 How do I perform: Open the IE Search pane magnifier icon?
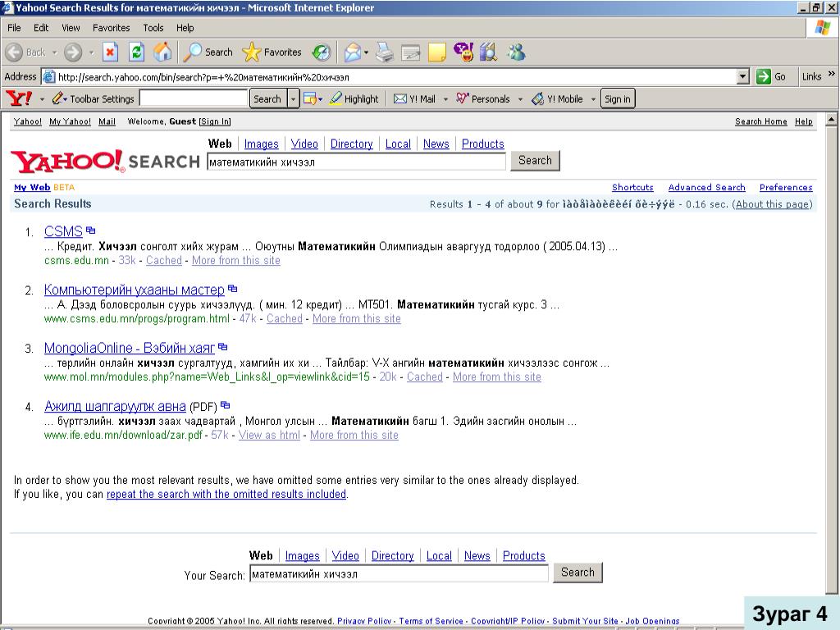[x=192, y=52]
